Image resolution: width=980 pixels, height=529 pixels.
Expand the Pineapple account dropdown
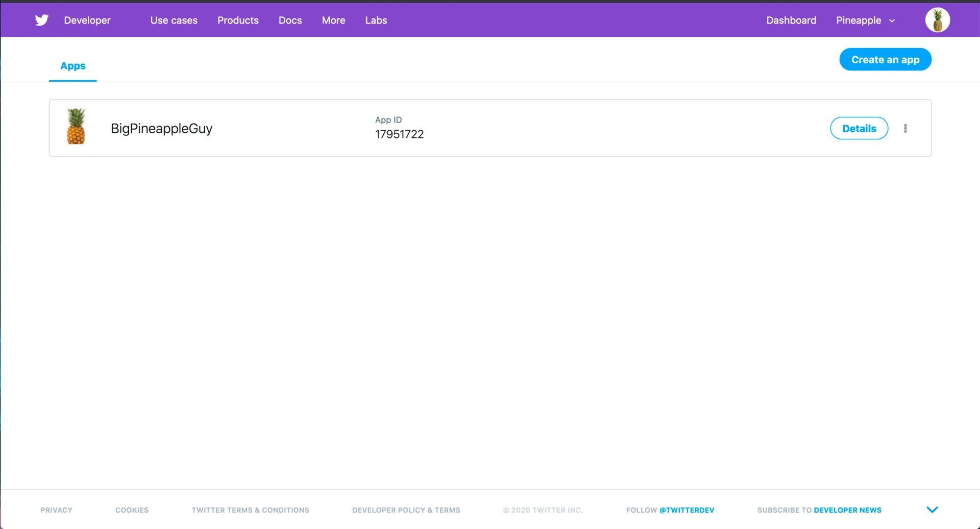click(x=865, y=20)
